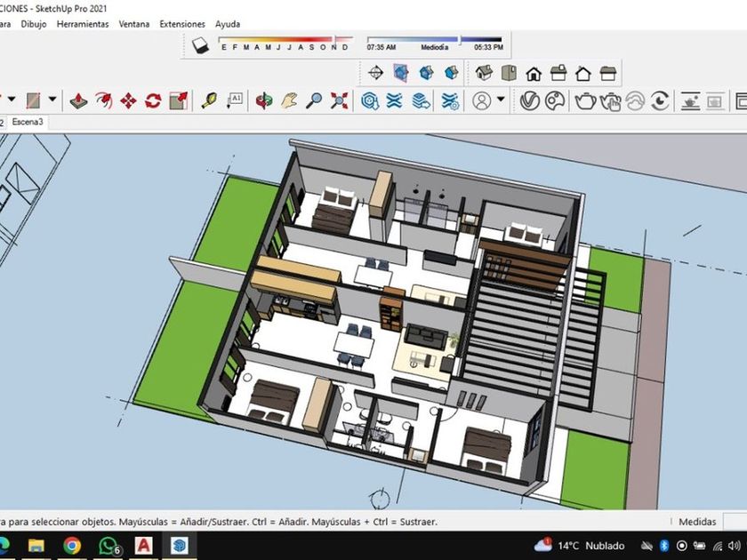Open the V-Ray Asset Editor

(x=530, y=100)
